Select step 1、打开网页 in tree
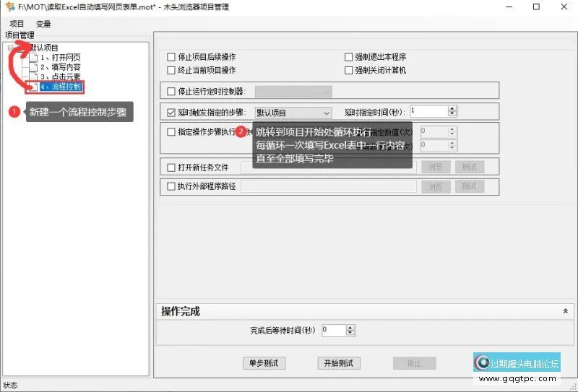Viewport: 578px width, 392px height. click(61, 58)
